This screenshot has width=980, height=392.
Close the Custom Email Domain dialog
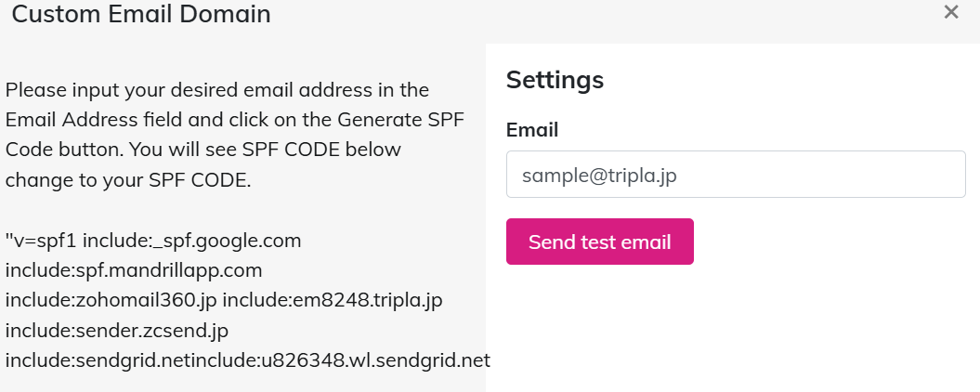click(951, 12)
